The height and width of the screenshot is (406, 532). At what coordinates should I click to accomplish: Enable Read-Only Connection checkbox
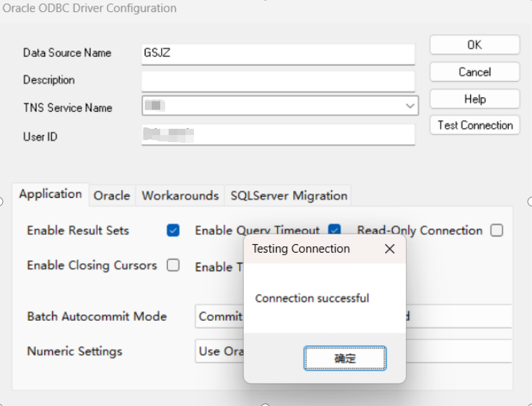point(496,230)
